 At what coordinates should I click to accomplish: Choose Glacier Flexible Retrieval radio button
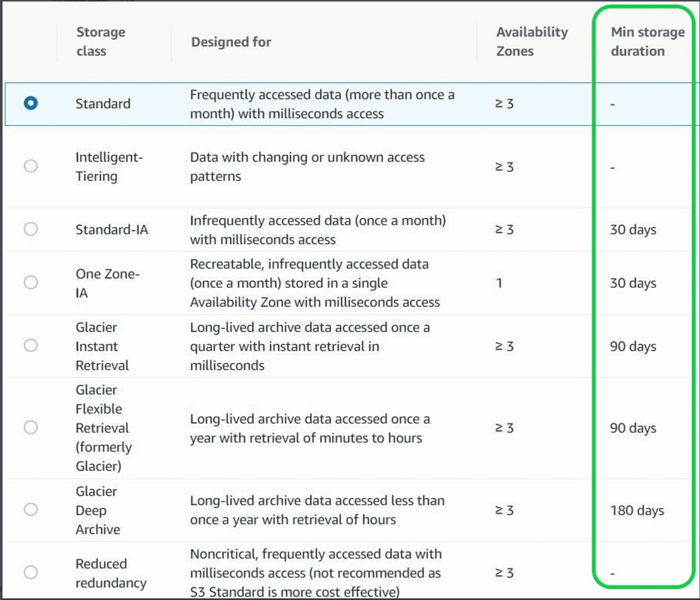[x=31, y=427]
